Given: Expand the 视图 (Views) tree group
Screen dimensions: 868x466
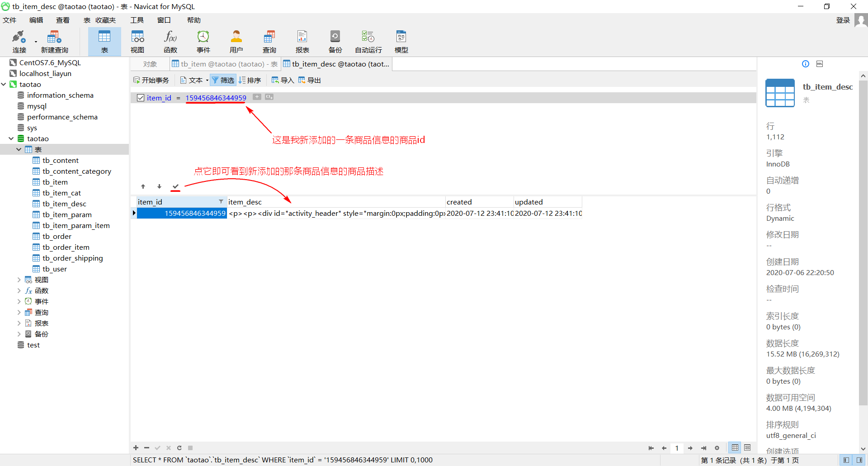Looking at the screenshot, I should pyautogui.click(x=19, y=280).
